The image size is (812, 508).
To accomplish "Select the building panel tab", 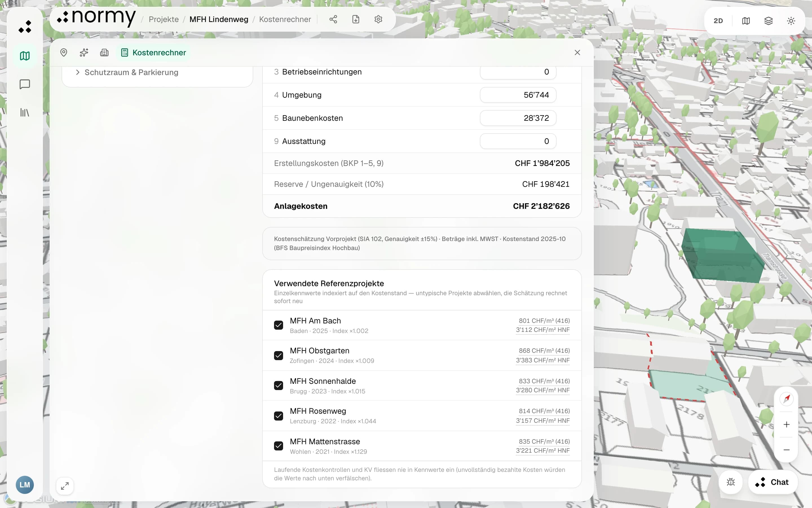I will (x=104, y=52).
